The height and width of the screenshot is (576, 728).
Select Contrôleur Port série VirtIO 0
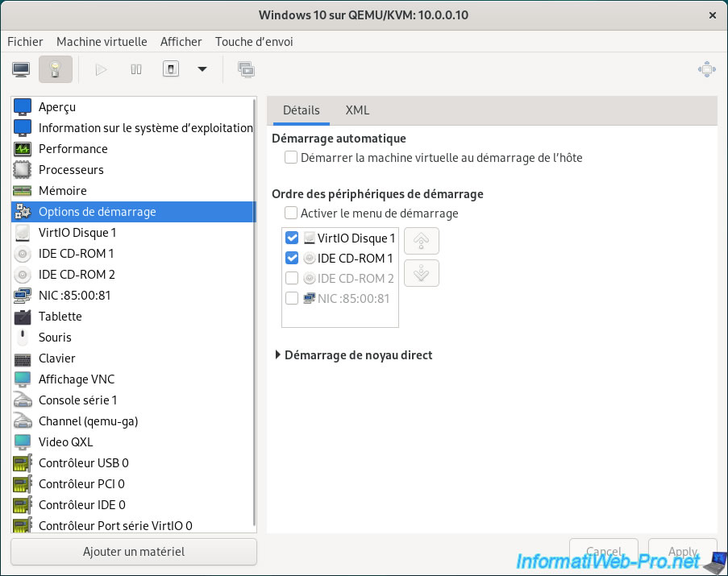click(x=134, y=525)
